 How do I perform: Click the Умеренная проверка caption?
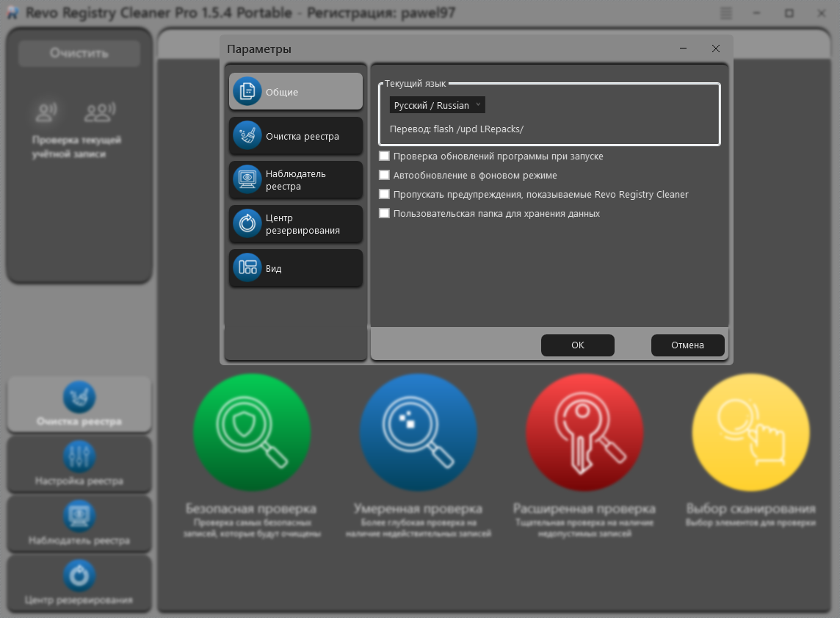(418, 508)
